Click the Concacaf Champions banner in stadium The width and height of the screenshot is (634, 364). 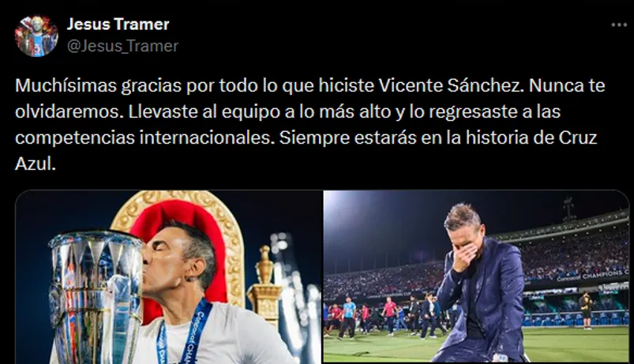tap(592, 276)
